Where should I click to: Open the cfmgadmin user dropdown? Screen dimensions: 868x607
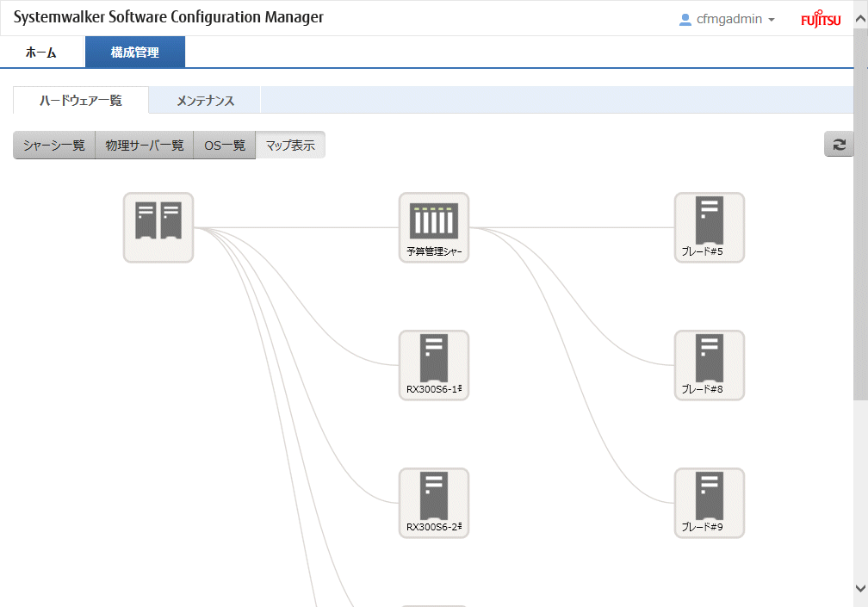(727, 19)
